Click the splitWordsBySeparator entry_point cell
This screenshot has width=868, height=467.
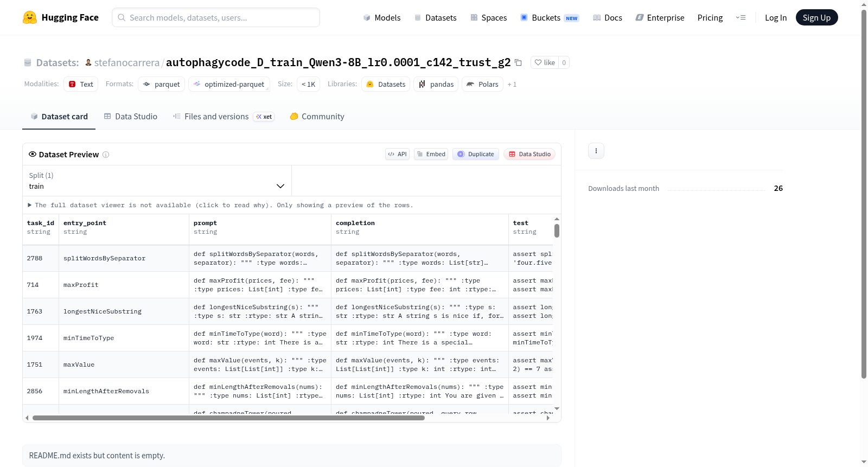point(124,258)
